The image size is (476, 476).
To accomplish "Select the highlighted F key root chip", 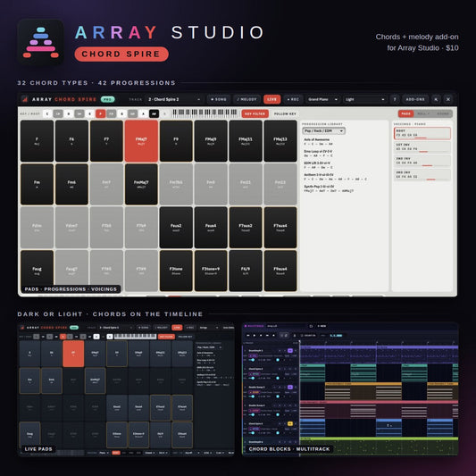I will [x=101, y=113].
